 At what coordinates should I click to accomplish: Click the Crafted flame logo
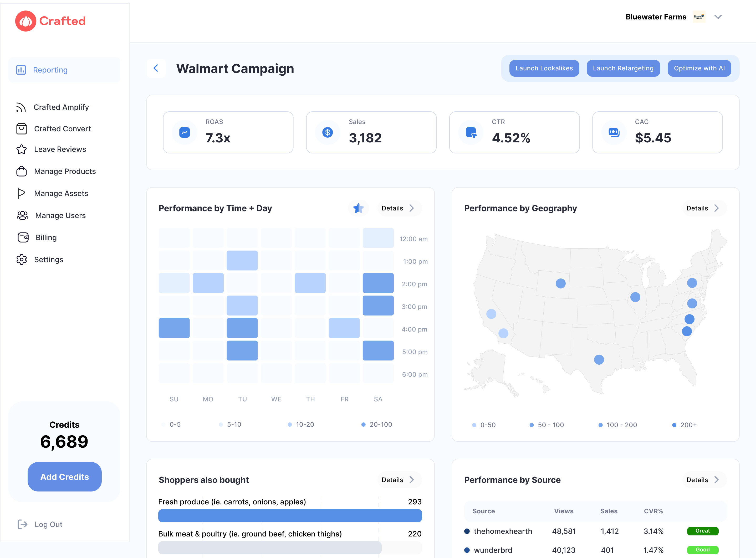pos(26,21)
